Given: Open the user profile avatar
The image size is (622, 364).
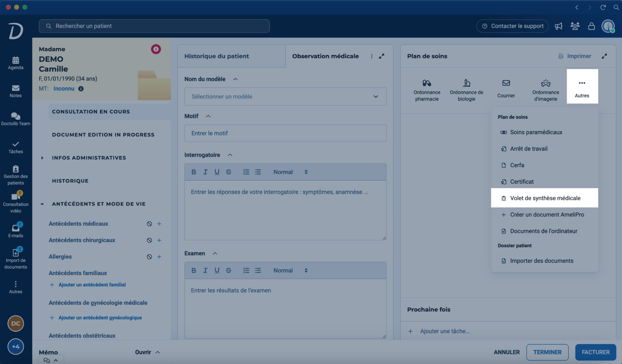Looking at the screenshot, I should point(608,26).
